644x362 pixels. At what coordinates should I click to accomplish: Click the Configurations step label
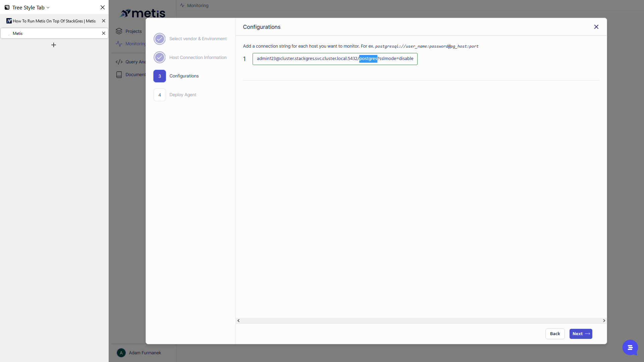184,76
